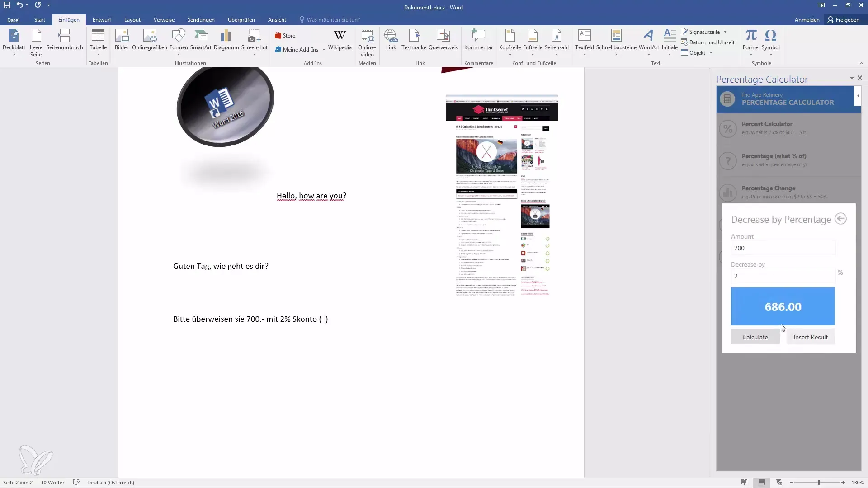Toggle Objekt (Object) insert option

point(715,53)
